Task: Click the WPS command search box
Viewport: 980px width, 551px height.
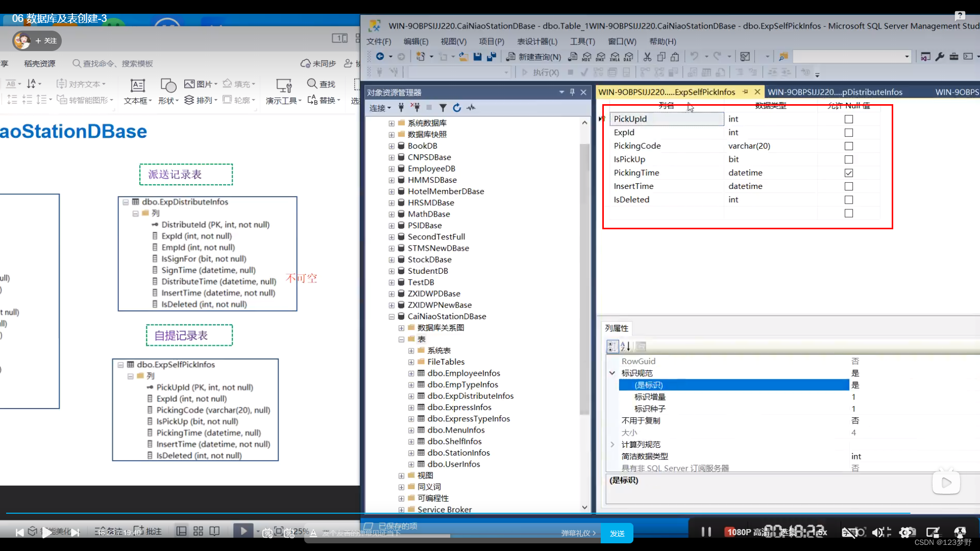Action: [x=113, y=63]
